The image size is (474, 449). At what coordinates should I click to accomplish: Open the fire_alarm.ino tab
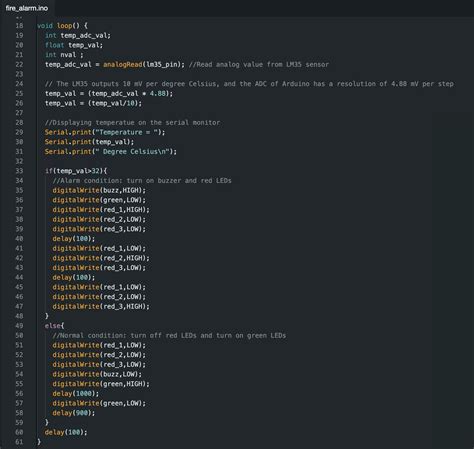coord(27,8)
